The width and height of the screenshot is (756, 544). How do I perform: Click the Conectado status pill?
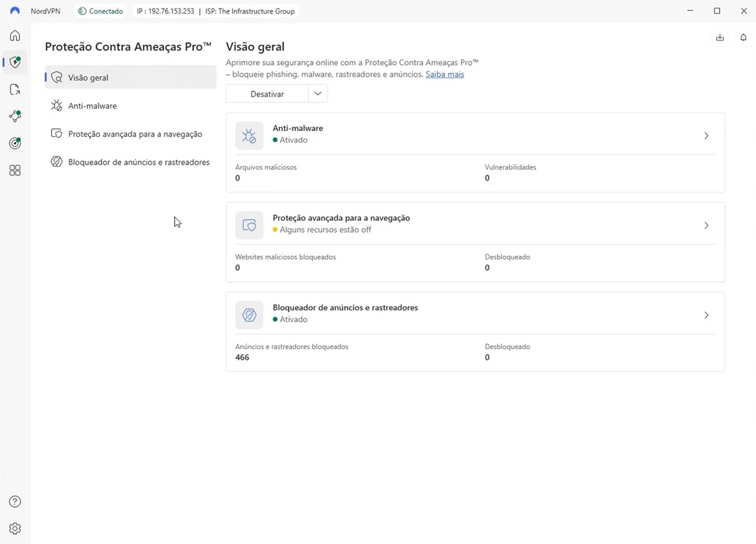click(x=100, y=10)
